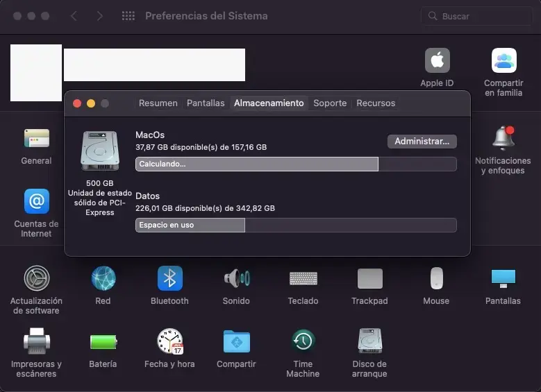541x392 pixels.
Task: Open Pantallas preferences icon in System Preferences
Action: 503,279
